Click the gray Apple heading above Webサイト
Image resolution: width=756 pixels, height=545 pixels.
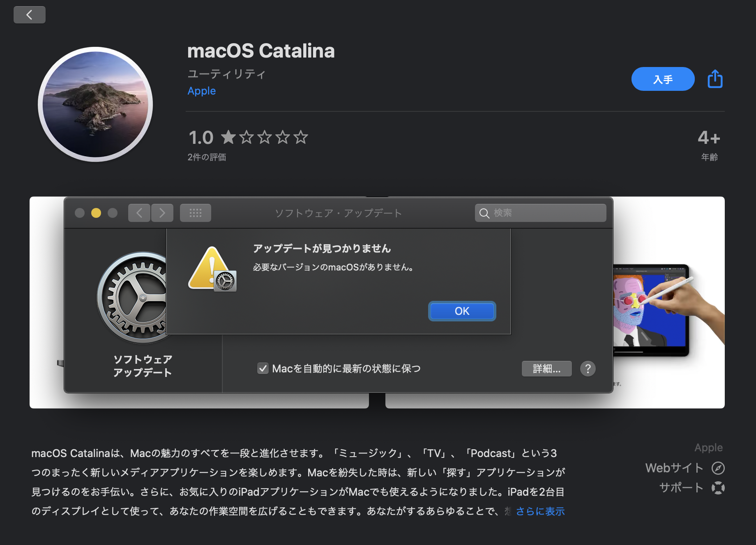(709, 448)
